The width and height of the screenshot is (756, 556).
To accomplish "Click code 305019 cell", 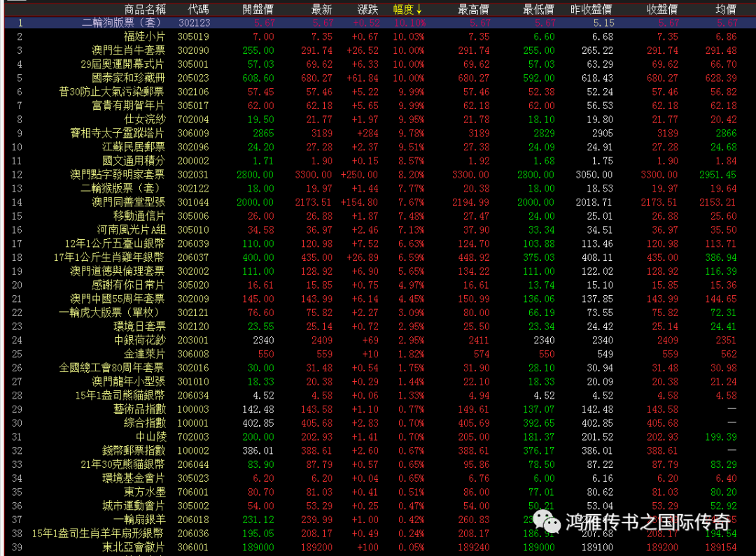I will (x=193, y=36).
